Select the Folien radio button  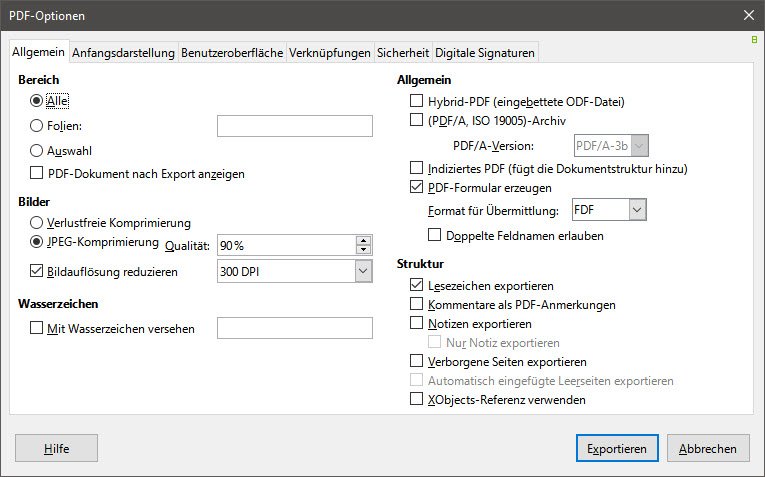coord(37,126)
